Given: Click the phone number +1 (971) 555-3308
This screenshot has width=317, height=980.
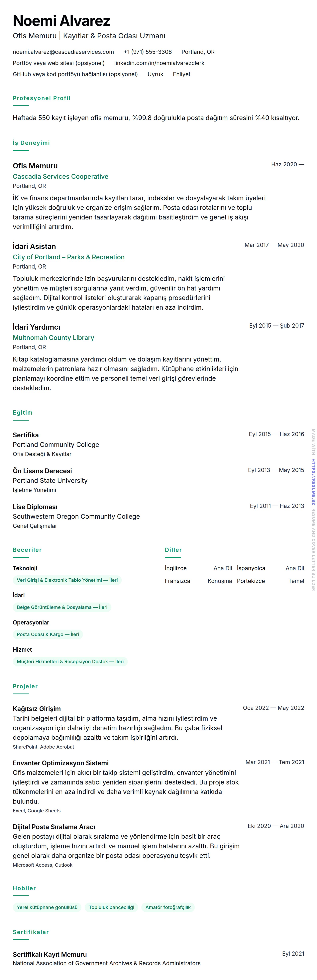Looking at the screenshot, I should pyautogui.click(x=148, y=52).
